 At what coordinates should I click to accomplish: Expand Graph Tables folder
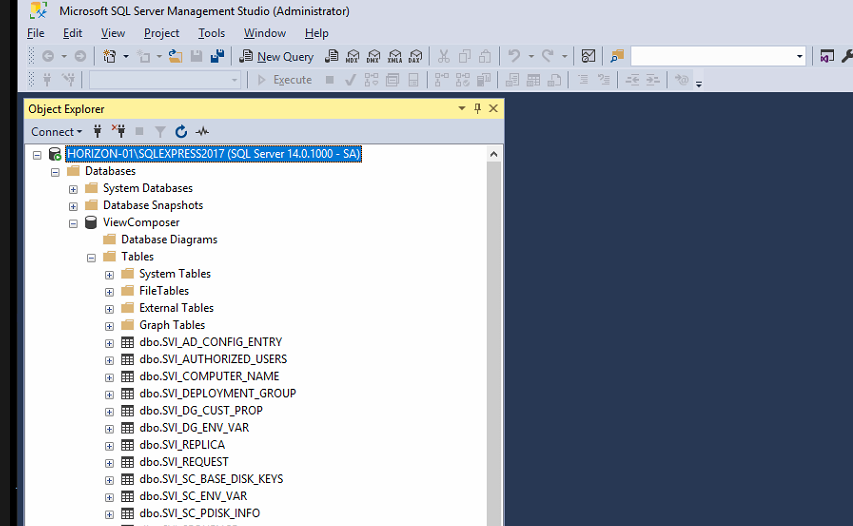pos(109,326)
